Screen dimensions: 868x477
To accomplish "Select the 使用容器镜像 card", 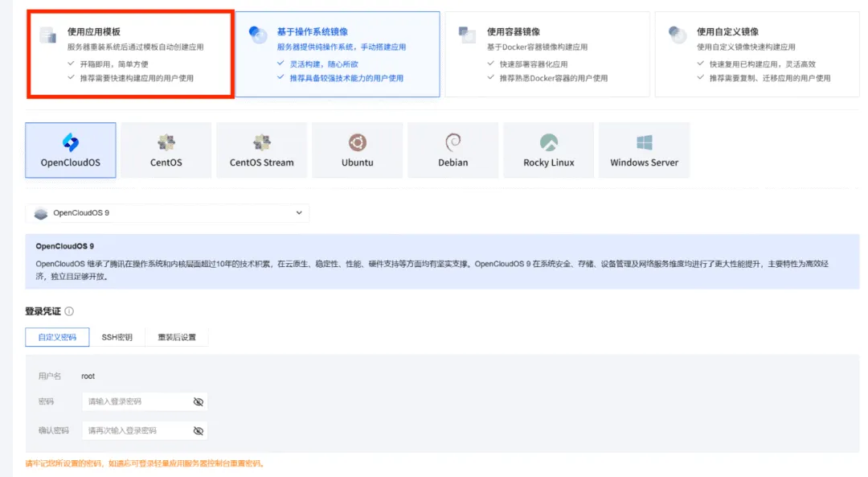I will click(x=547, y=54).
